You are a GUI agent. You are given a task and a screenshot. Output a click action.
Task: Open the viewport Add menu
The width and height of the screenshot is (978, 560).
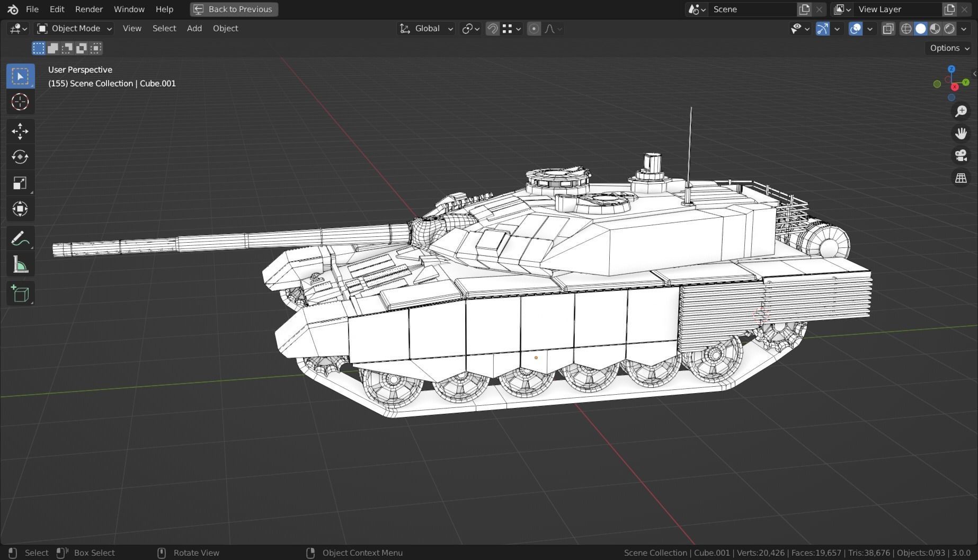(194, 29)
